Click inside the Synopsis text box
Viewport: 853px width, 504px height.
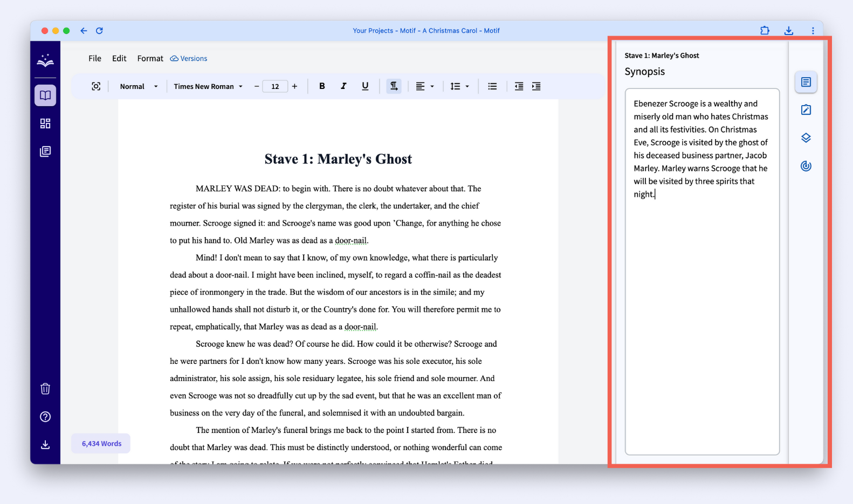[702, 272]
